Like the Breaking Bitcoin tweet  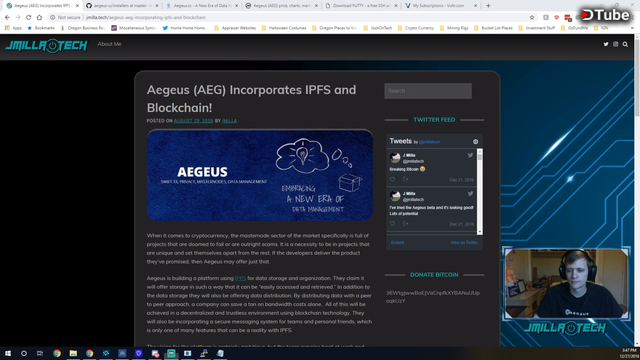coord(392,179)
